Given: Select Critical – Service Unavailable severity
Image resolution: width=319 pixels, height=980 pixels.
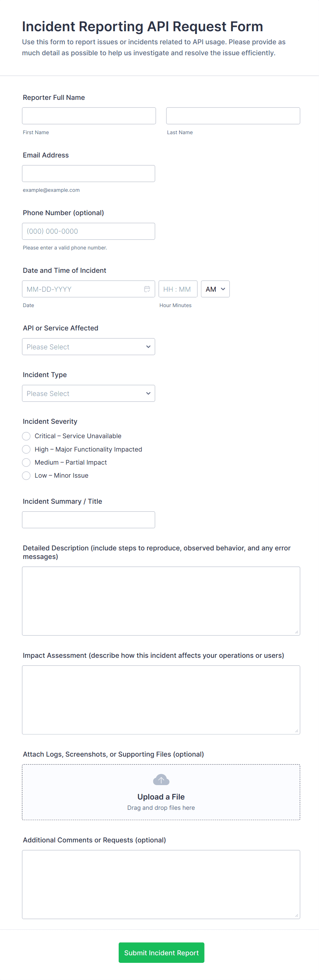Looking at the screenshot, I should (26, 436).
